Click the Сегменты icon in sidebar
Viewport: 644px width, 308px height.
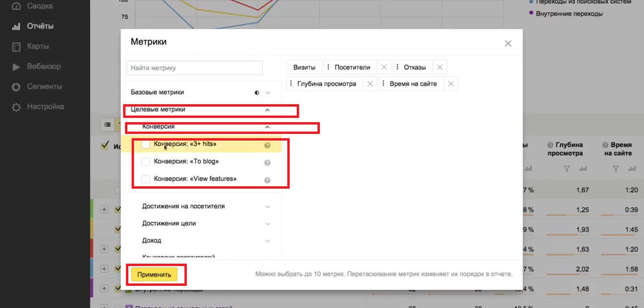pos(16,87)
